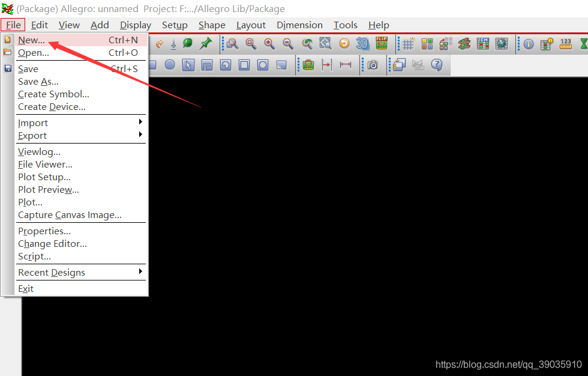588x376 pixels.
Task: Select the Zoom by Points magnifier
Action: point(233,44)
